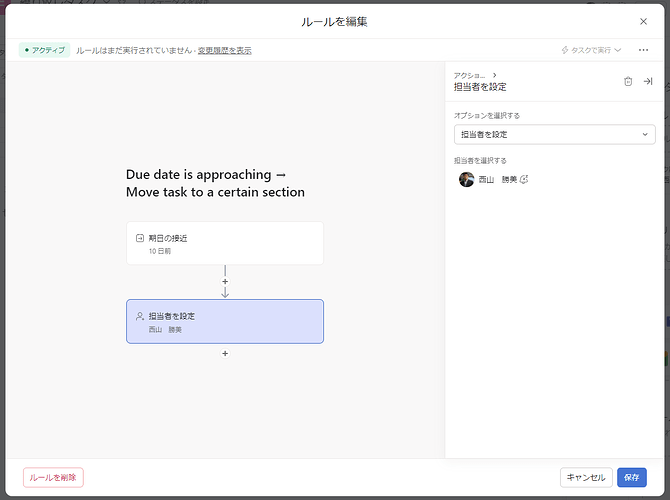Click the 担当者を選択する label

tap(480, 161)
